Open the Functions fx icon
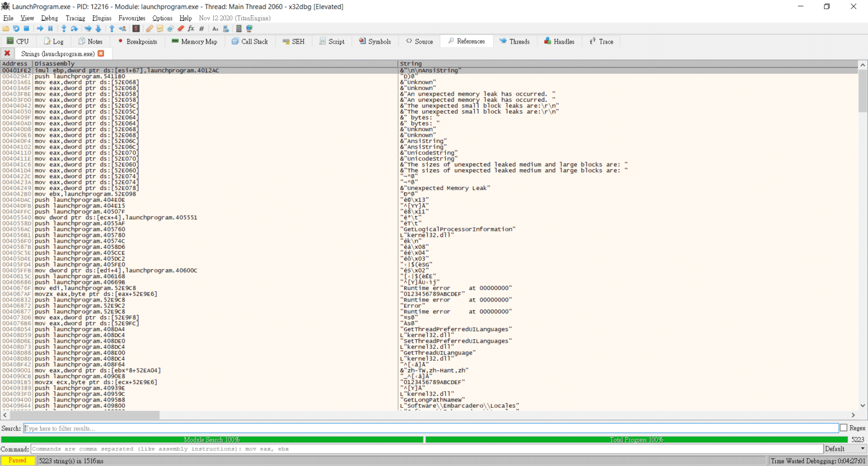 click(191, 28)
